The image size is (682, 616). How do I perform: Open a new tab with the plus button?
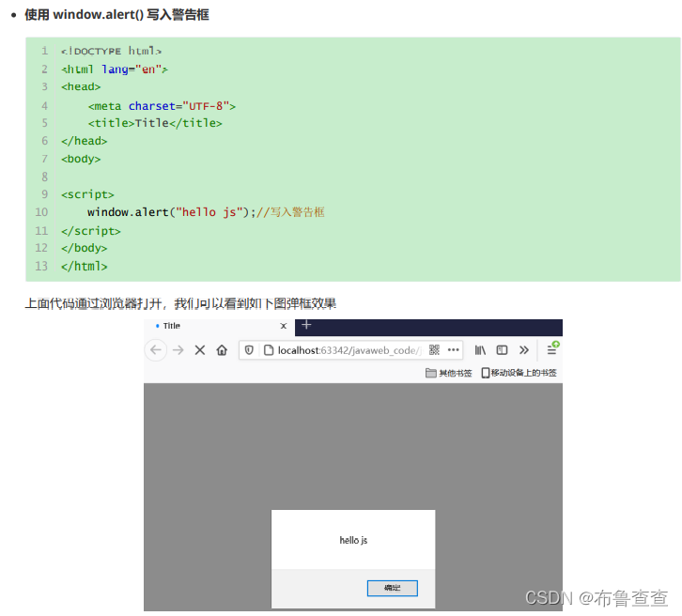pos(306,325)
